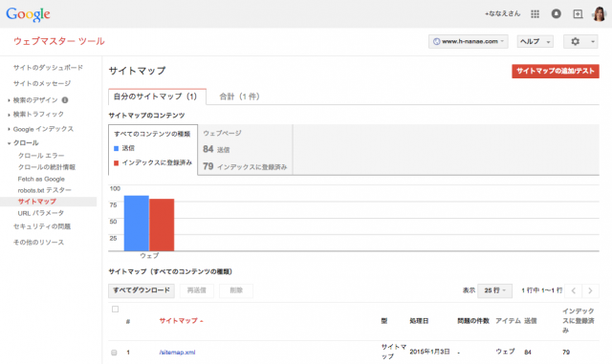Expand the Google インデックス sidebar section
Screen dimensions: 612x364
tap(43, 129)
